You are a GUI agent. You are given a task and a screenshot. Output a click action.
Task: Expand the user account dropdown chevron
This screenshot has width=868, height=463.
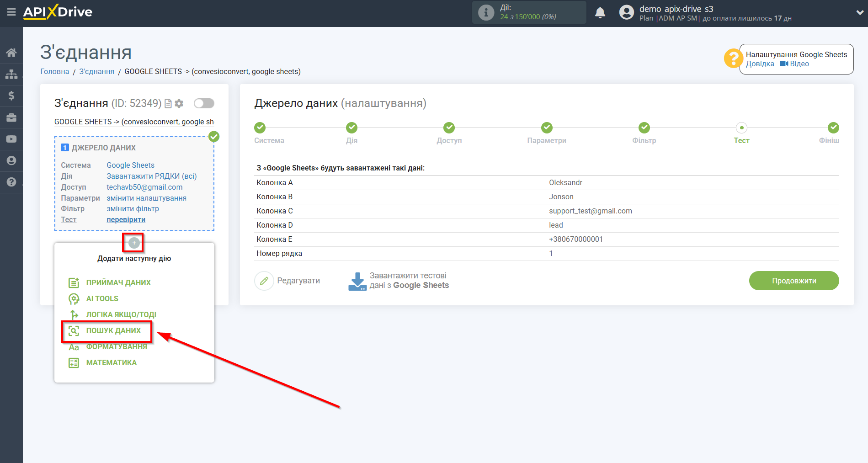coord(859,13)
